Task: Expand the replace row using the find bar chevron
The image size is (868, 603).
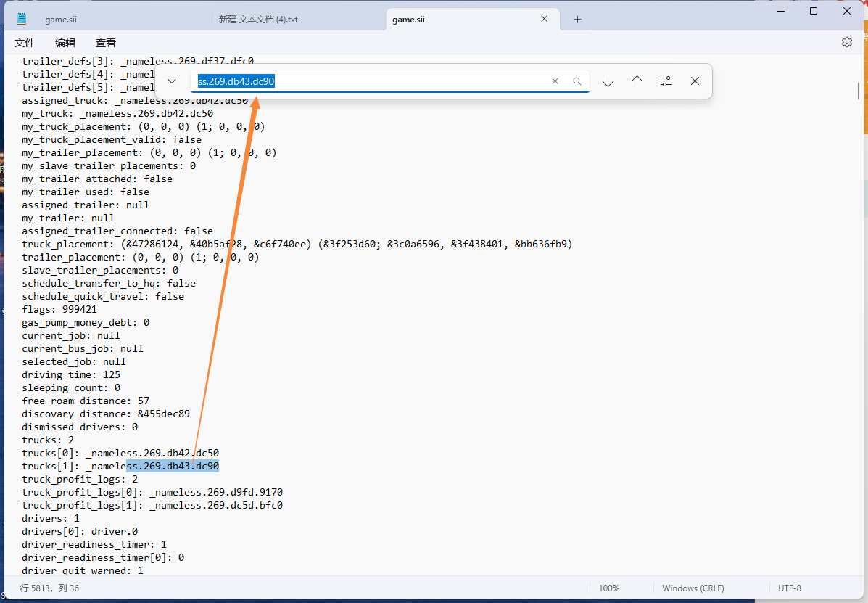Action: pos(172,81)
